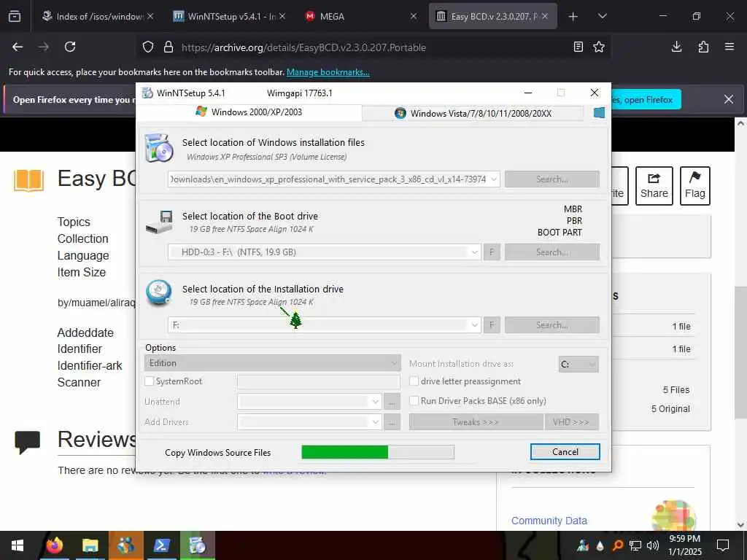
Task: Click the Share button on archive.org
Action: tap(654, 186)
